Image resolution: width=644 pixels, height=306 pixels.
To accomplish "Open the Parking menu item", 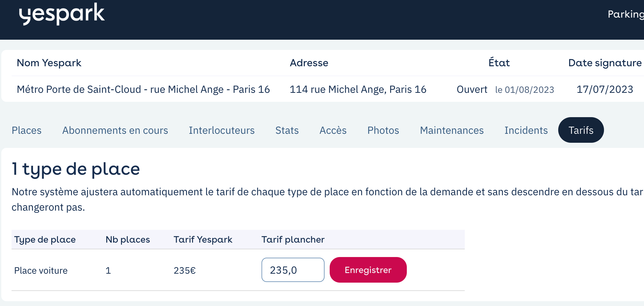I will 625,14.
